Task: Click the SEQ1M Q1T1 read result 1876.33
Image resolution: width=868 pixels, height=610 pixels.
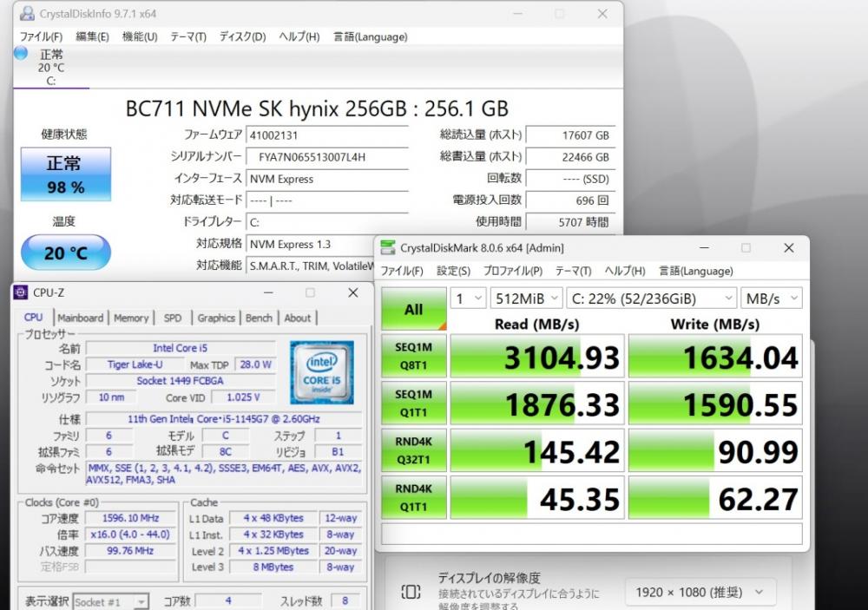Action: point(537,403)
